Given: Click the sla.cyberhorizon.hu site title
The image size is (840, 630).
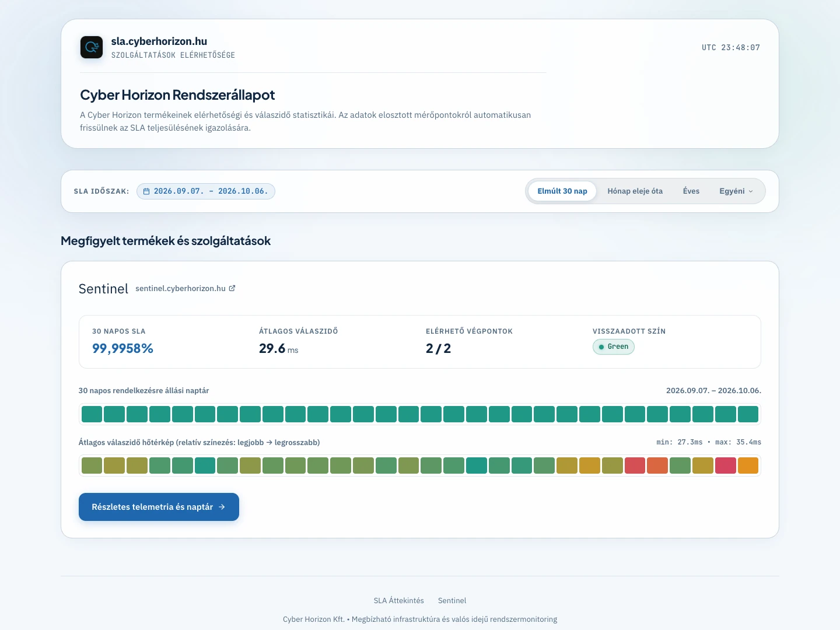Looking at the screenshot, I should point(159,41).
